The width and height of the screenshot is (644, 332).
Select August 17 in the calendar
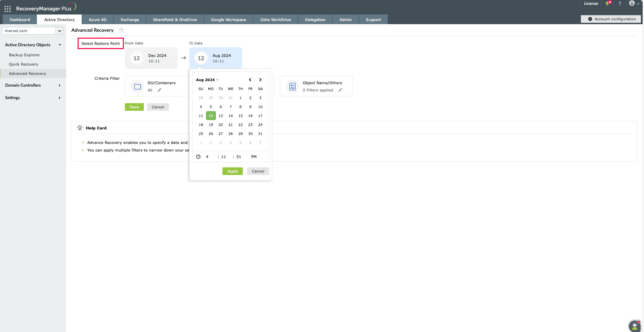click(260, 116)
